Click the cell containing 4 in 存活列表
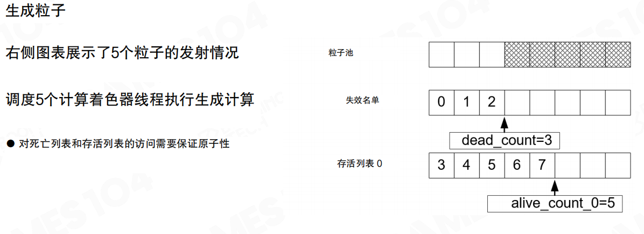Screen dimensions: 644x234 click(466, 165)
